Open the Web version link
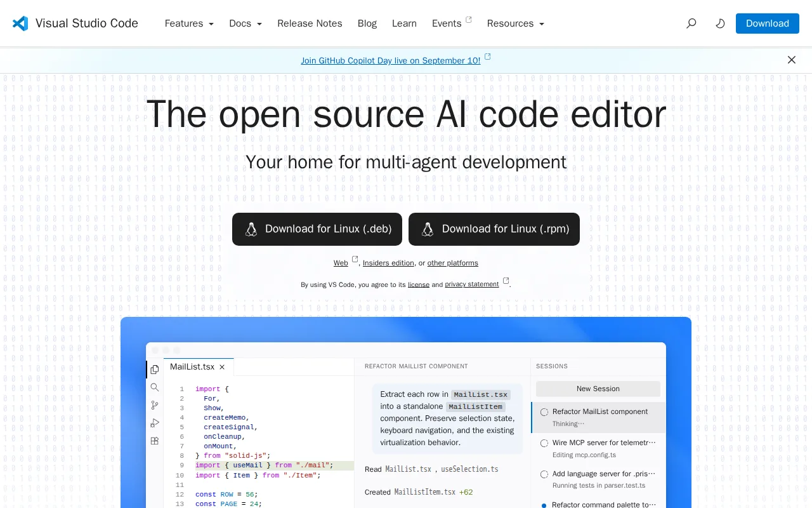The width and height of the screenshot is (812, 508). click(x=341, y=263)
